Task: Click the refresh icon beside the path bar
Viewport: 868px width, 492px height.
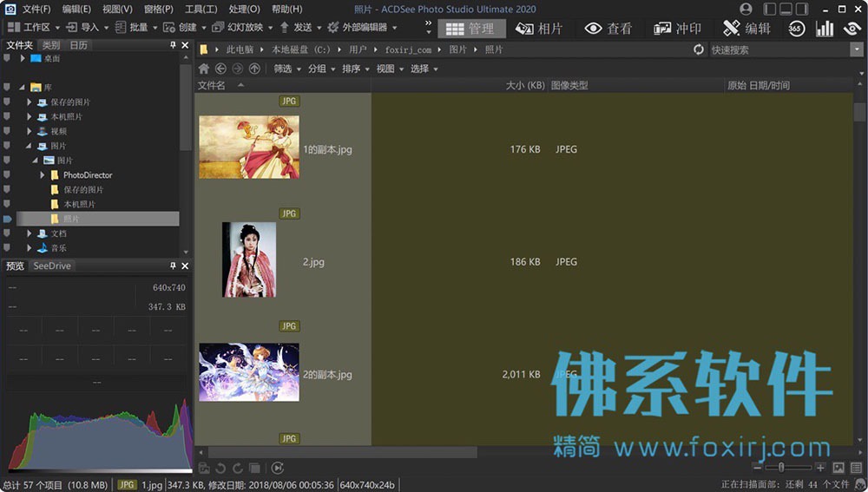Action: (699, 49)
